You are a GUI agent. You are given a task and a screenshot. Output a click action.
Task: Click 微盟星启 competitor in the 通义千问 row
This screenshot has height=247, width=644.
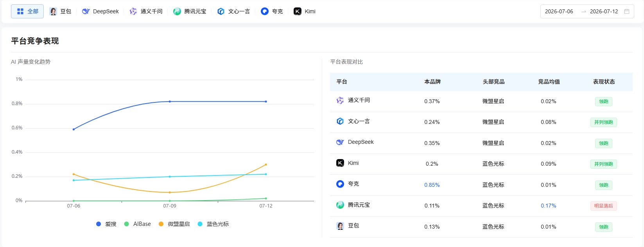coord(493,101)
